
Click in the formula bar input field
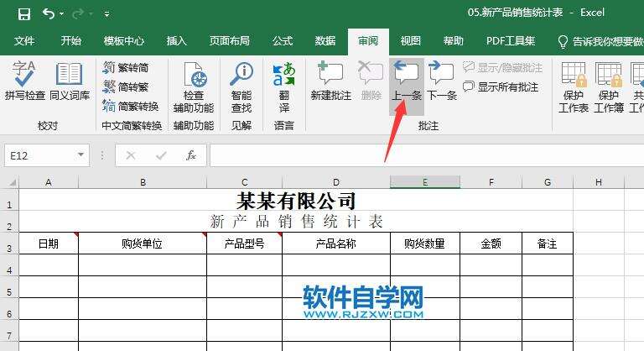[x=419, y=155]
